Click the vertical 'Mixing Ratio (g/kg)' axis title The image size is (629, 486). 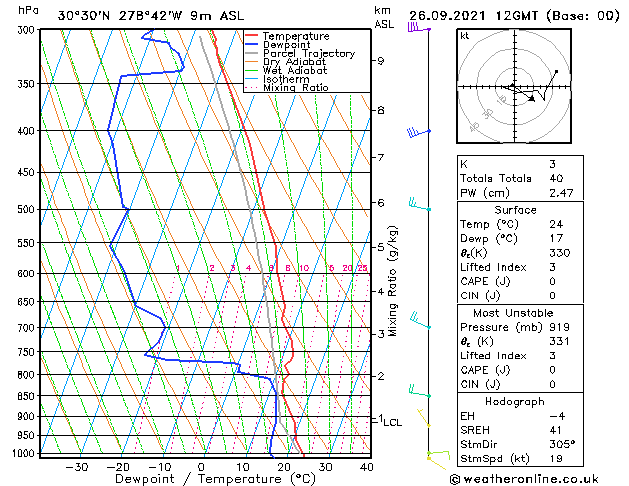tap(392, 281)
